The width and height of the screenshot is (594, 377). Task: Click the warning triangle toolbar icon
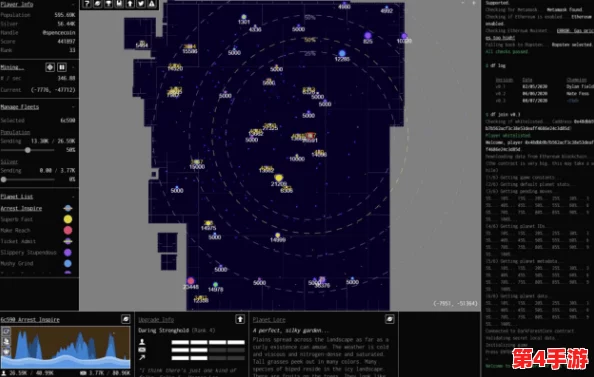click(152, 4)
